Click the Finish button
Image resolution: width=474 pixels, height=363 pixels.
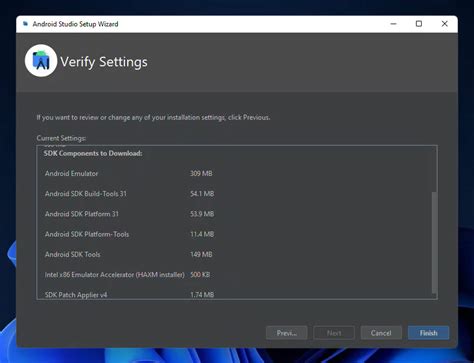428,333
